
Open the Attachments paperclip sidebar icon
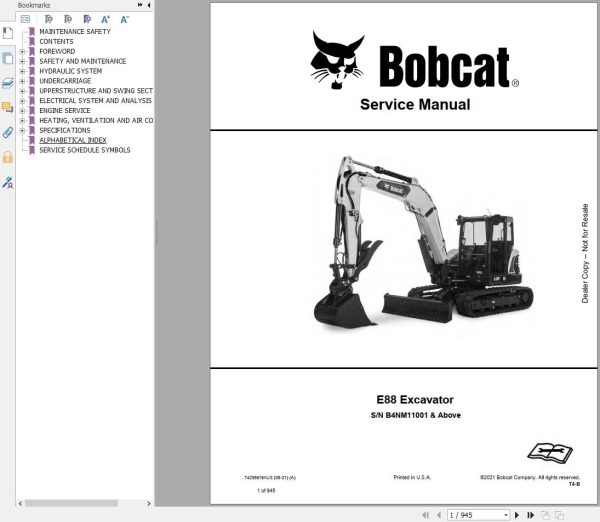[8, 132]
